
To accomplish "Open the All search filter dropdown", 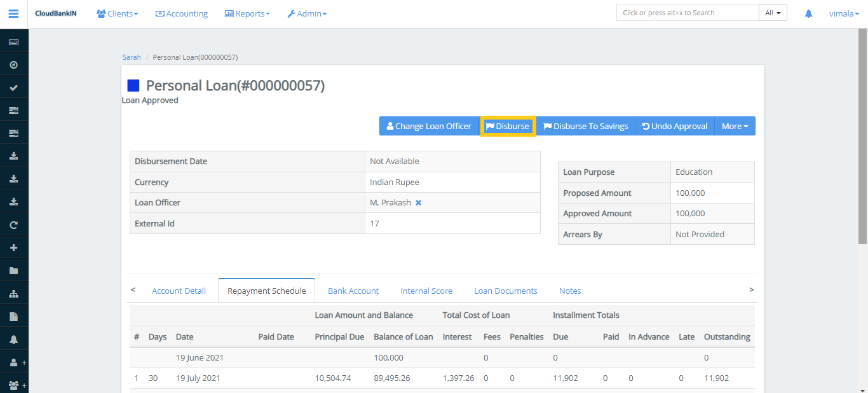I will pyautogui.click(x=773, y=11).
